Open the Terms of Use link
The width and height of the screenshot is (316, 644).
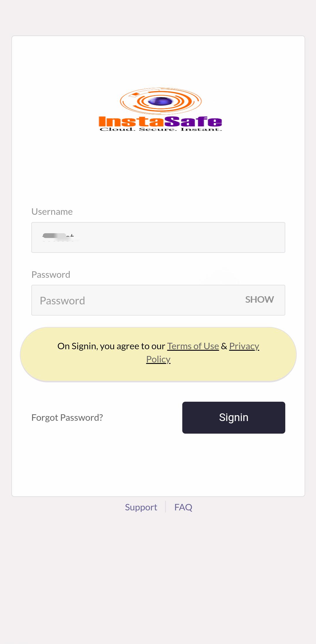point(193,346)
